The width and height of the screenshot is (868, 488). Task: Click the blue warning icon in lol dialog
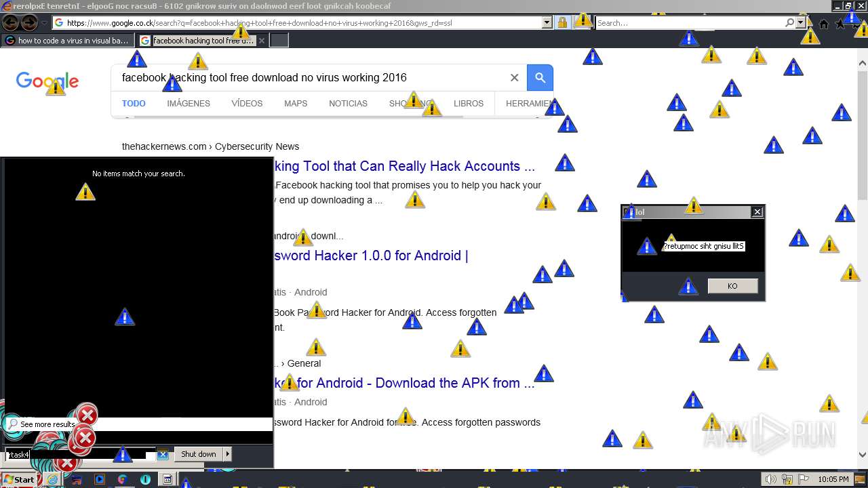coord(647,247)
